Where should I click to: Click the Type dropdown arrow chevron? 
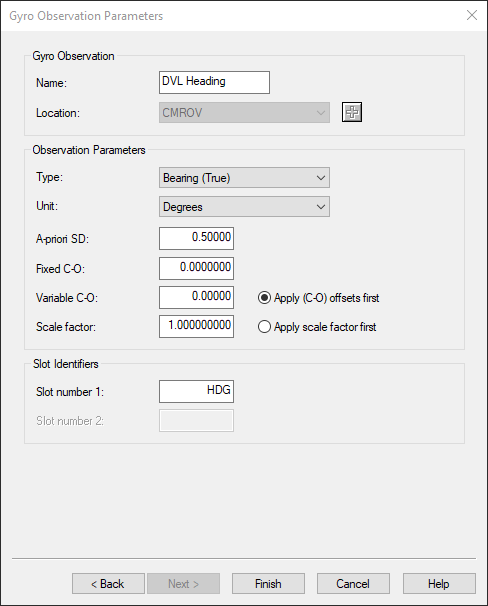321,178
